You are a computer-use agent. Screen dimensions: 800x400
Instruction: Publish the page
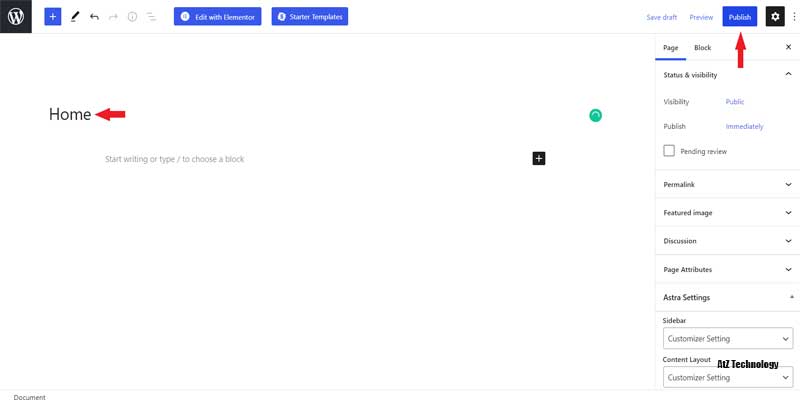739,17
